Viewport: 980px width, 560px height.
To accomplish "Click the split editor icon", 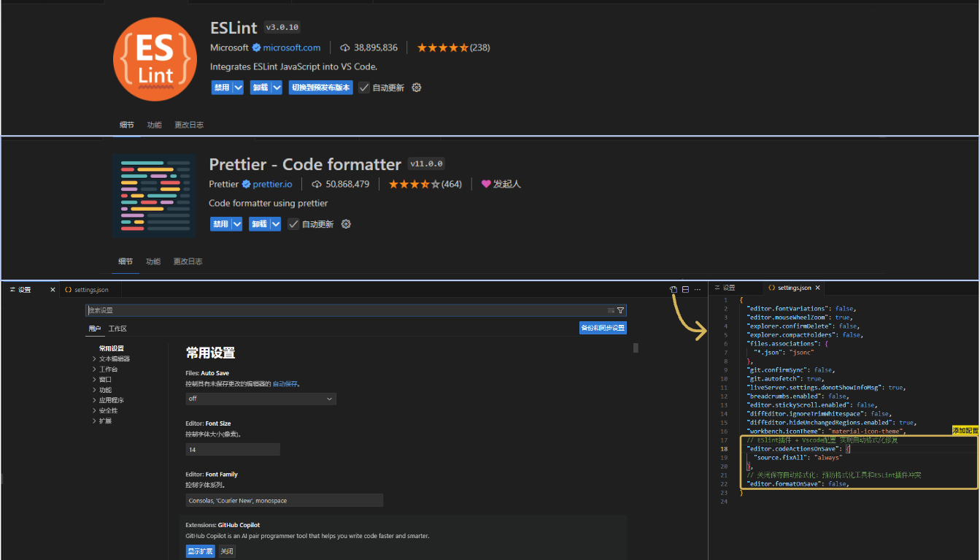I will coord(685,290).
